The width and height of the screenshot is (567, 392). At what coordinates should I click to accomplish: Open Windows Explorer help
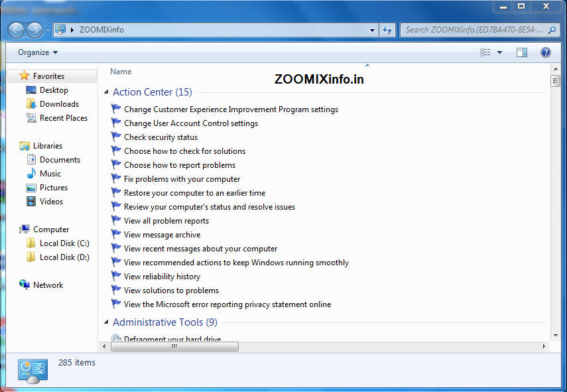[x=545, y=52]
